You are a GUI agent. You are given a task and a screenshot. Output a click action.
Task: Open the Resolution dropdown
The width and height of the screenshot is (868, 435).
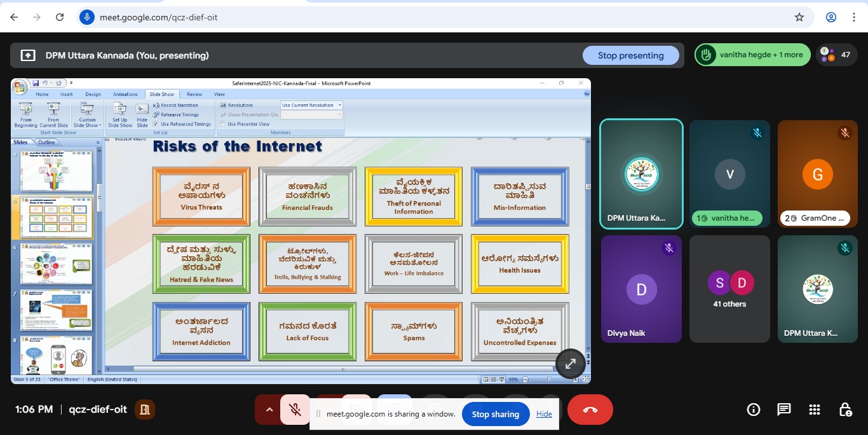tap(311, 105)
